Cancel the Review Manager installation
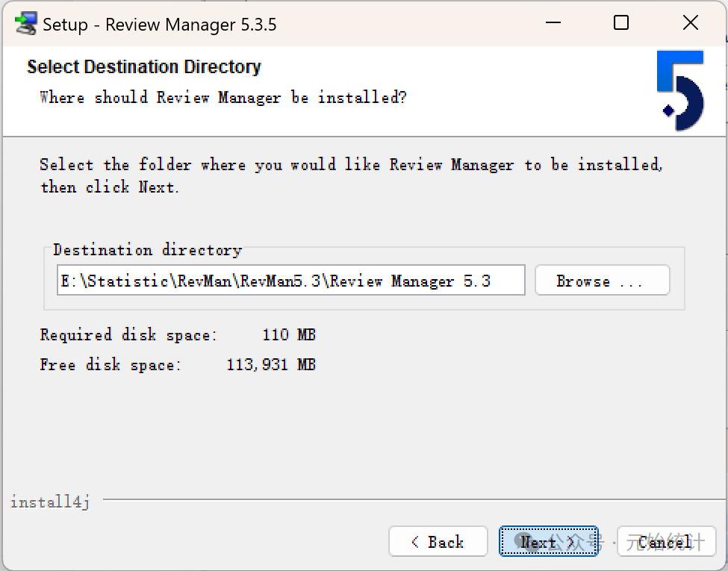Viewport: 728px width, 571px height. 666,542
